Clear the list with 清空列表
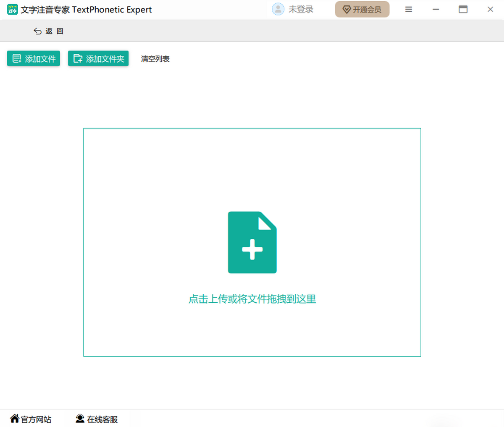Viewport: 504px width, 427px height. pos(155,59)
